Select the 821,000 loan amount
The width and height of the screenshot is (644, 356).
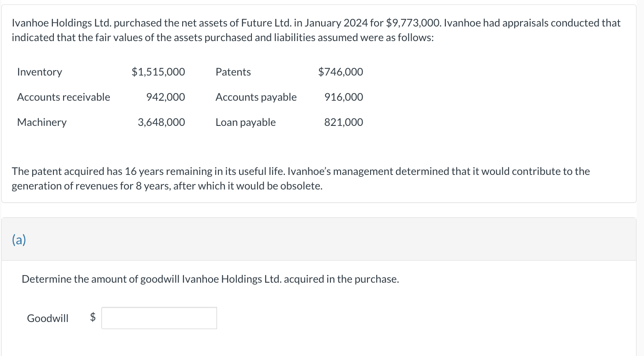(344, 122)
